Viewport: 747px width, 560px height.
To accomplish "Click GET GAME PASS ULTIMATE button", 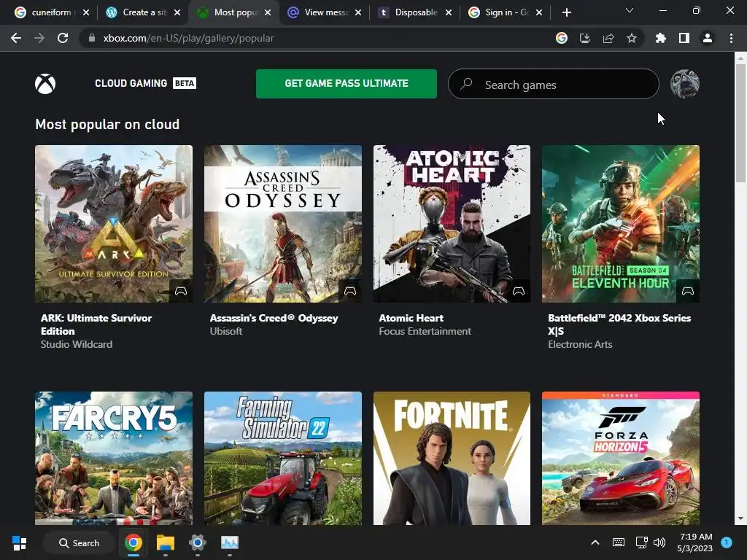I will pyautogui.click(x=347, y=84).
